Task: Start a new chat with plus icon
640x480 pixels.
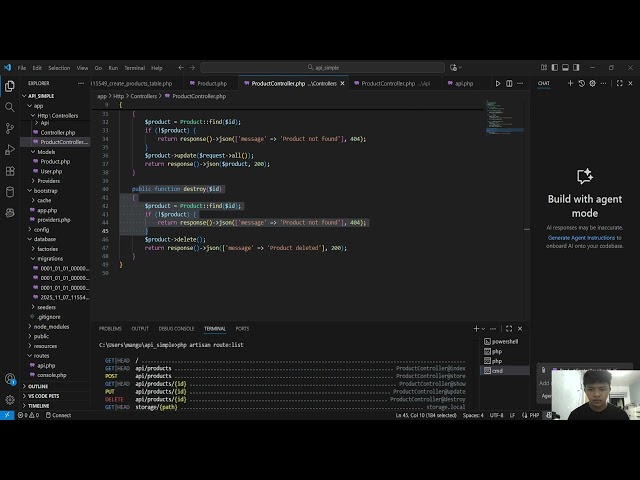Action: (x=570, y=83)
